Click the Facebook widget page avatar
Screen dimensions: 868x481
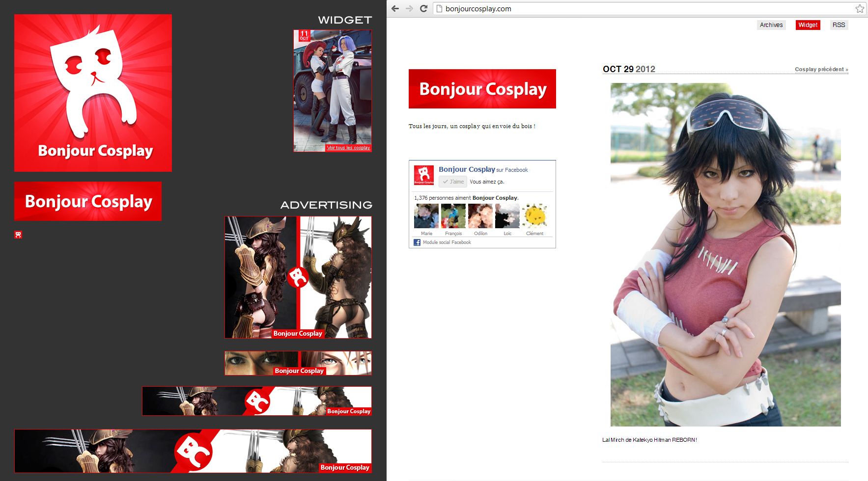tap(424, 175)
